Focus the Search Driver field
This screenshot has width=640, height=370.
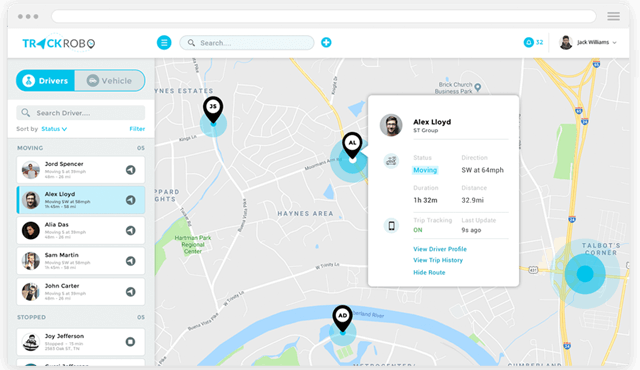coord(81,113)
